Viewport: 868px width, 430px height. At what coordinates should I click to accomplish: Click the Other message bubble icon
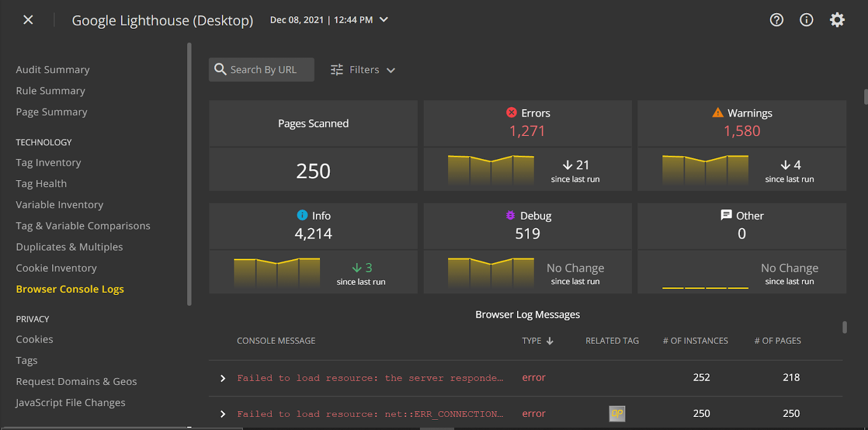(726, 215)
